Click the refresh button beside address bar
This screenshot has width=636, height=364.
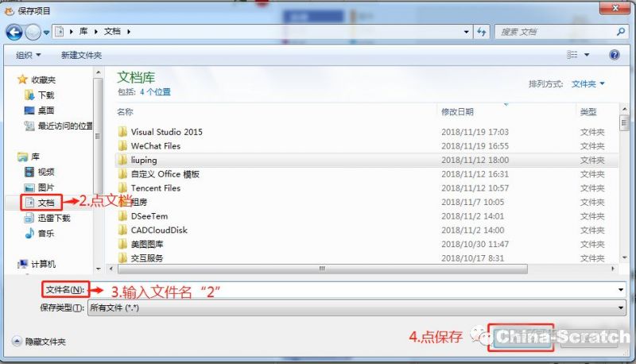click(481, 32)
